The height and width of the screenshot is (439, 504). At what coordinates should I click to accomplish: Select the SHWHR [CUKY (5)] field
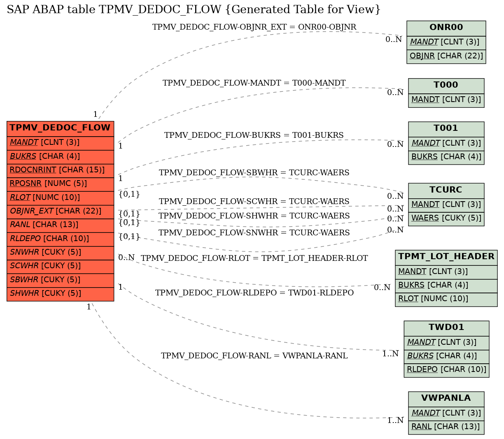click(60, 294)
